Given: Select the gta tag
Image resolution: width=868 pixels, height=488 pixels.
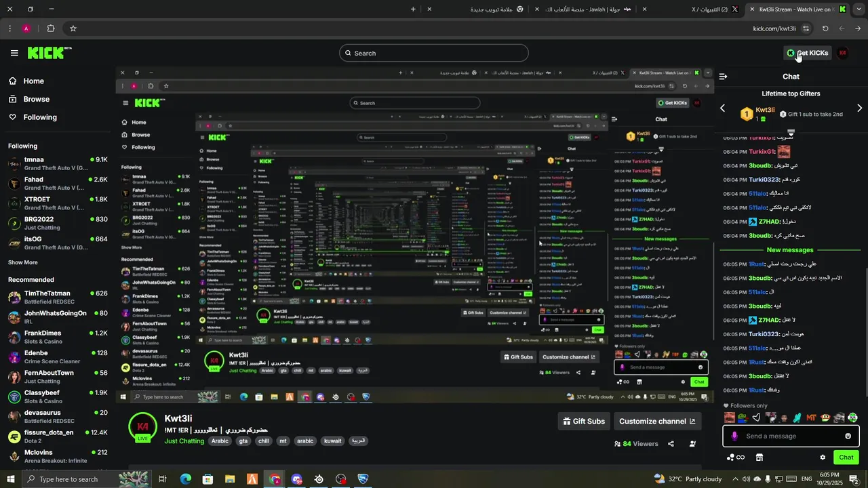Looking at the screenshot, I should (x=243, y=441).
